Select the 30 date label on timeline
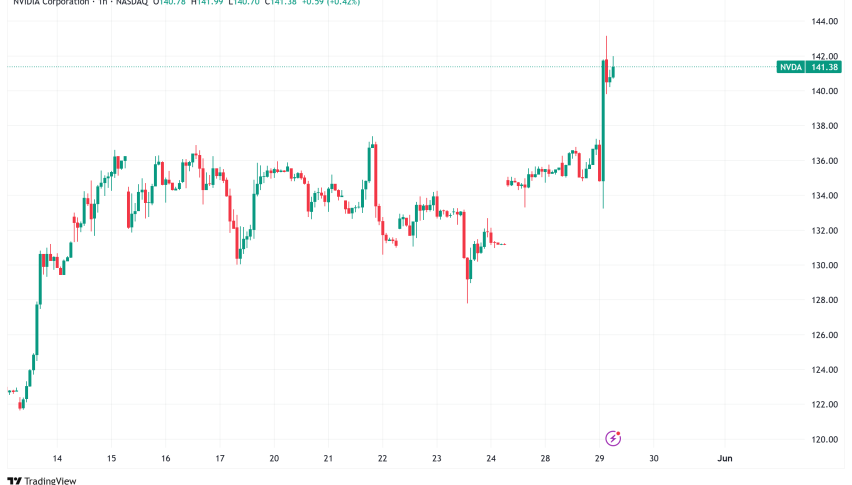Image resolution: width=852 pixels, height=485 pixels. 653,458
